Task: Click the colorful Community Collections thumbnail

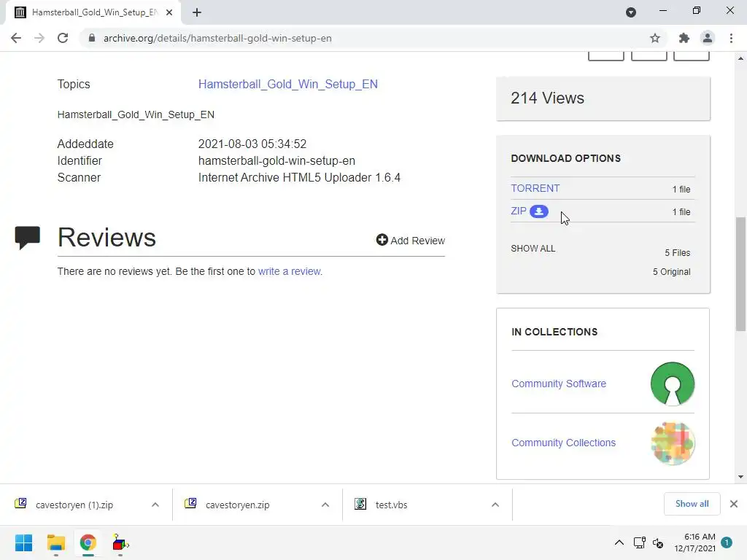Action: click(x=672, y=443)
